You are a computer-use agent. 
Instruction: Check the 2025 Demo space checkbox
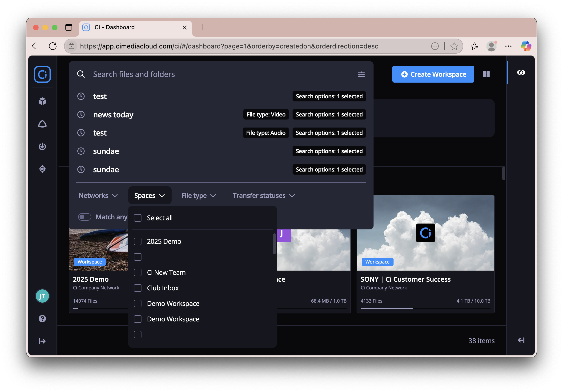[x=138, y=241]
